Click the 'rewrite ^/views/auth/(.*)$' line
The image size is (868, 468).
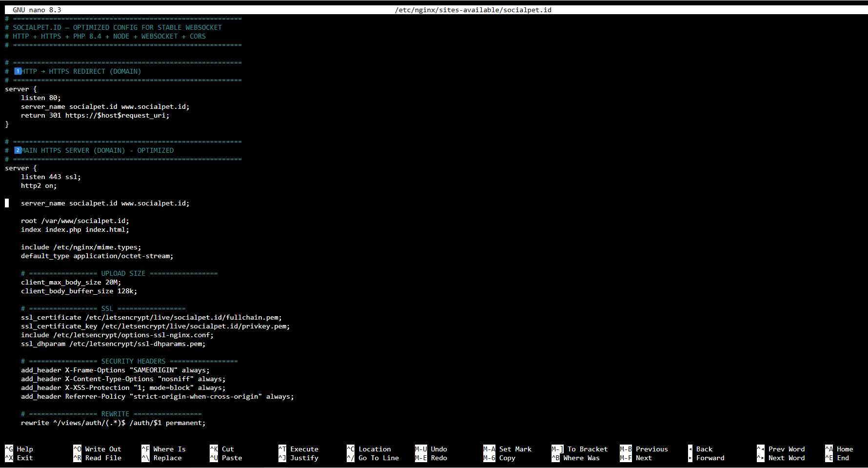tap(113, 423)
